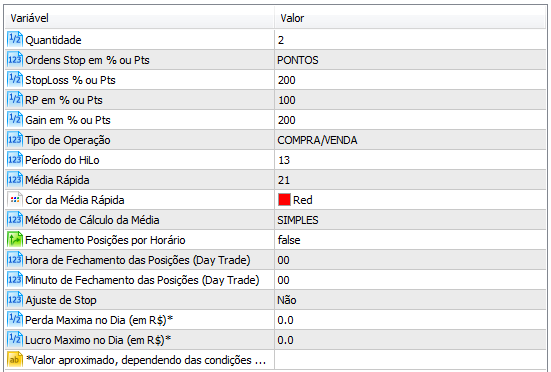The height and width of the screenshot is (372, 551).
Task: Click the string 'ab' icon for Valor aproximado
Action: tap(15, 360)
